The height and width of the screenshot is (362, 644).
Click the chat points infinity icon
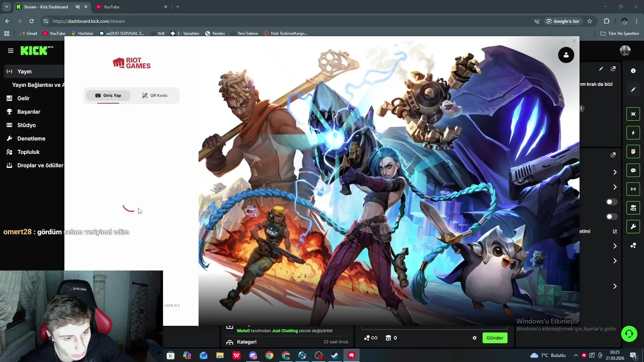[371, 338]
